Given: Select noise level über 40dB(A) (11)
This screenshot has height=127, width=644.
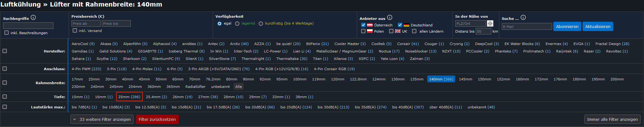Looking at the screenshot, I should (x=446, y=107).
